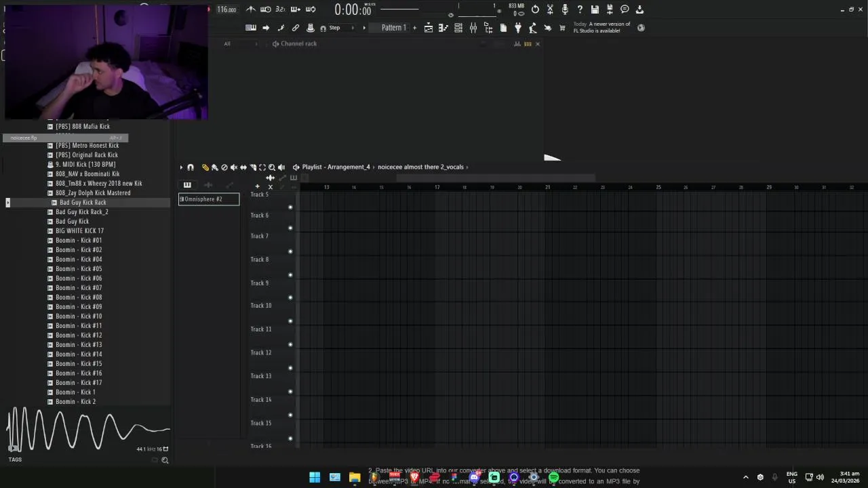Open Spotify from the taskbar
Image resolution: width=868 pixels, height=488 pixels.
click(x=554, y=477)
